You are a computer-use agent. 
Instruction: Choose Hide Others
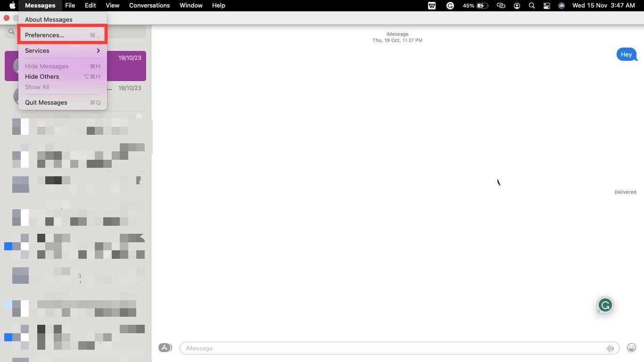63,76
